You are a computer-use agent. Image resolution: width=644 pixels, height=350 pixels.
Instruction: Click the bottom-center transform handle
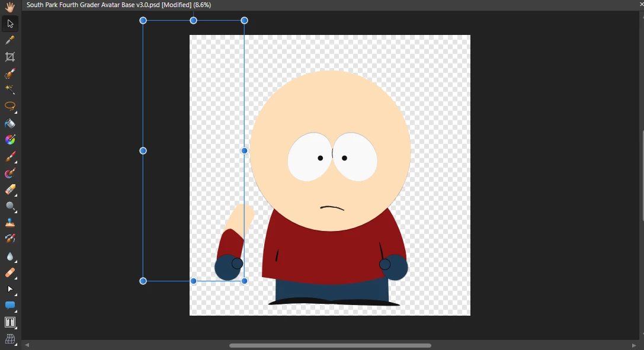pyautogui.click(x=194, y=281)
